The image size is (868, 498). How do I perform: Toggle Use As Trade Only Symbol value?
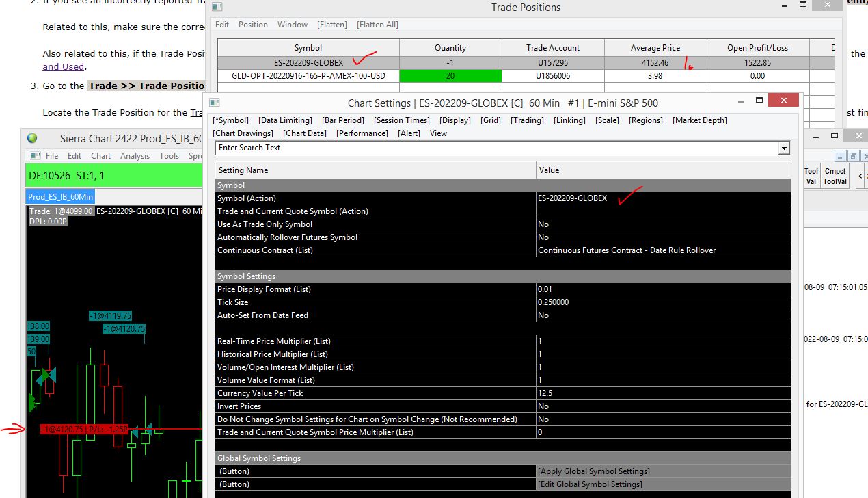(663, 224)
